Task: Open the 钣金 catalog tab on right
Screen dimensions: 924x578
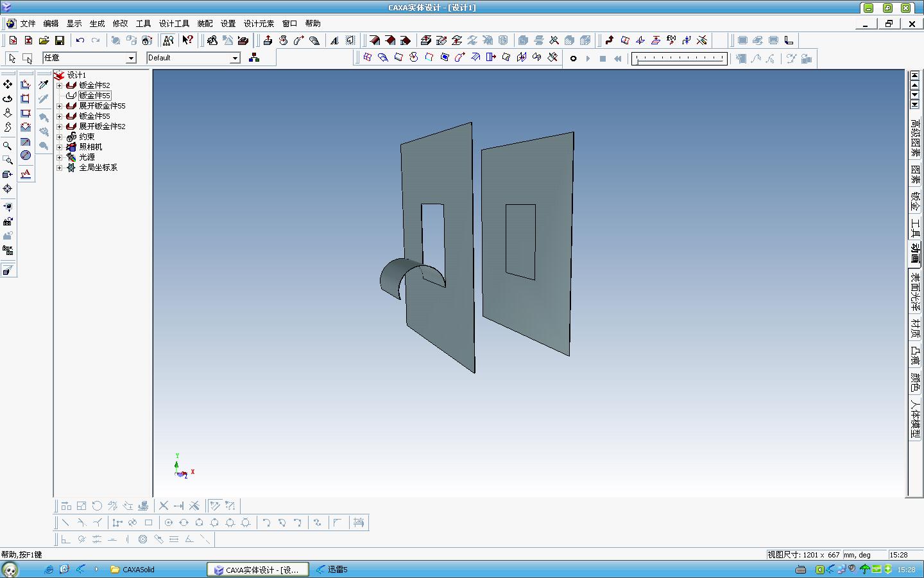Action: click(915, 202)
